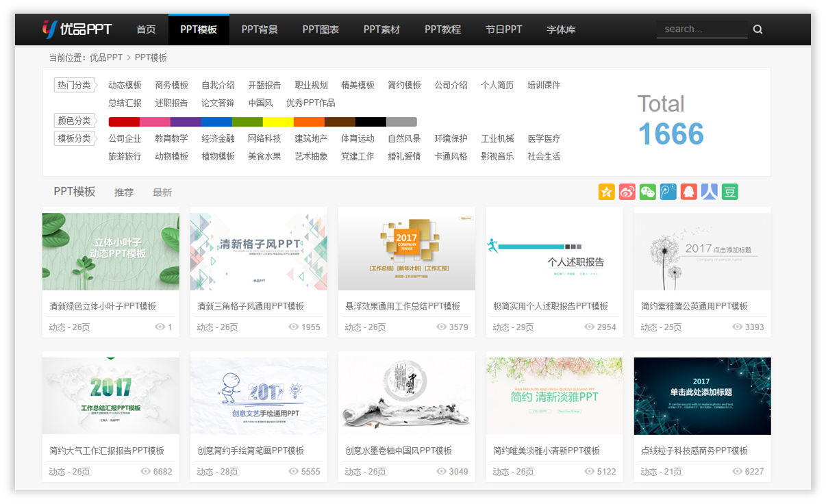Expand the 颜色分类 filter group
Viewport: 826px width, 504px height.
click(74, 121)
